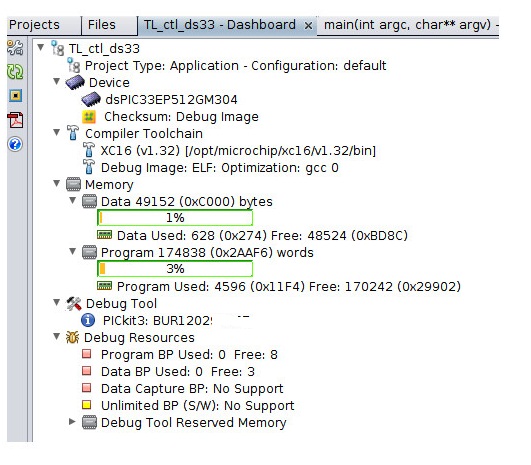Select Data Used: 628 (0x274) row
Screen dimensions: 531x465
pos(262,235)
